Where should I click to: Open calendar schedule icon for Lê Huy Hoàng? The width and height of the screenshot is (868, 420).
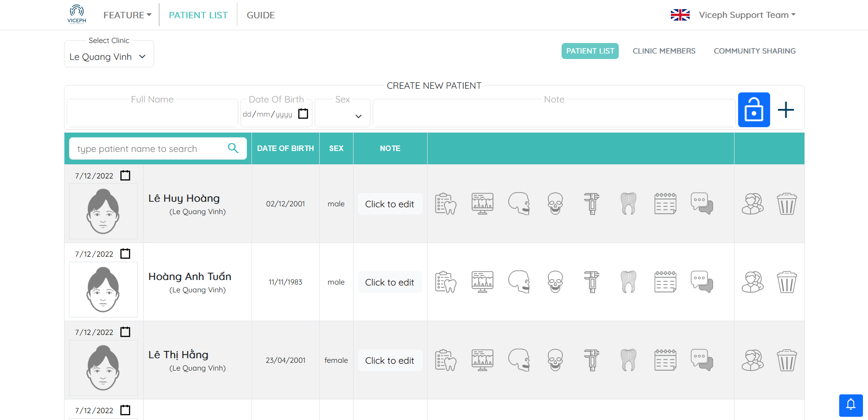665,204
